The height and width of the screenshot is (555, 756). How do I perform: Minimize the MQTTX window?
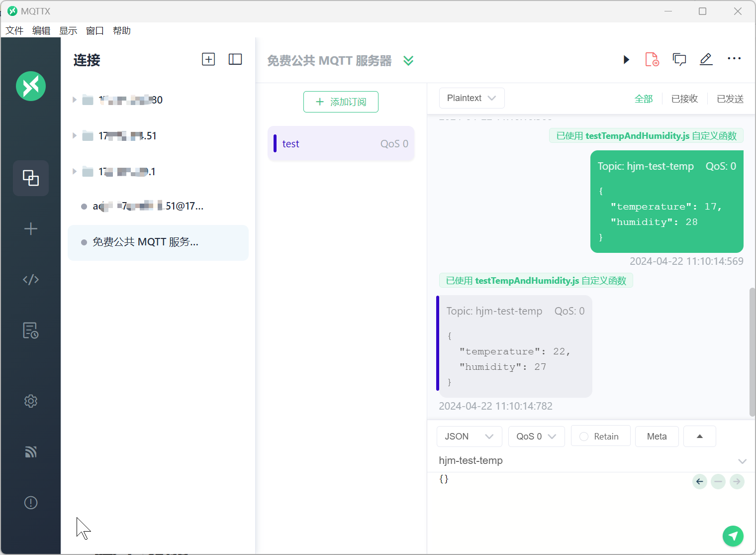coord(668,11)
